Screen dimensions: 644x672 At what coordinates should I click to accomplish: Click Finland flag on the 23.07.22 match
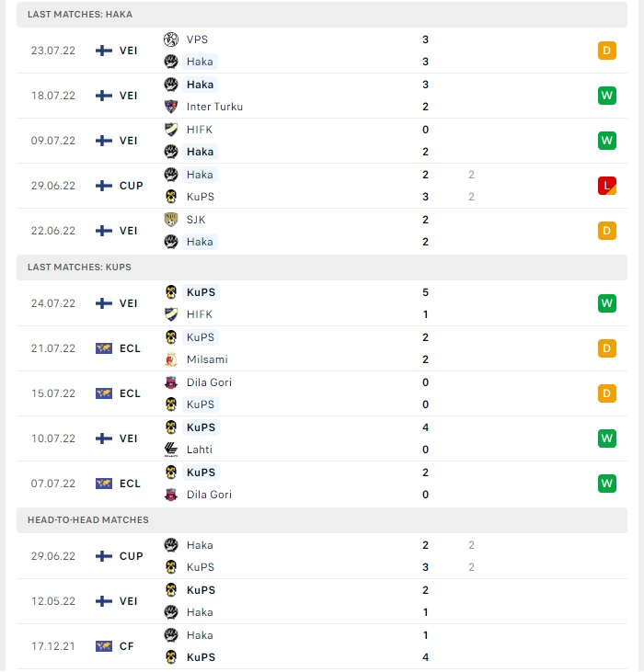tap(104, 51)
